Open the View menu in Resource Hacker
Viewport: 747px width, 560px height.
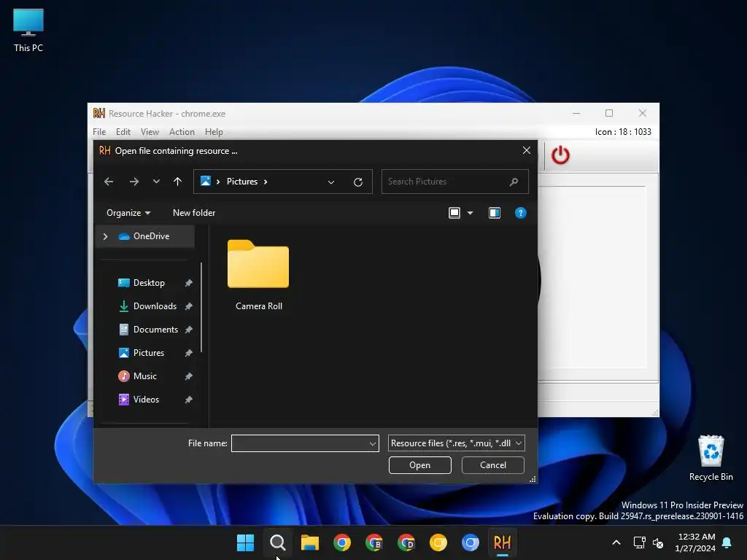[x=150, y=132]
